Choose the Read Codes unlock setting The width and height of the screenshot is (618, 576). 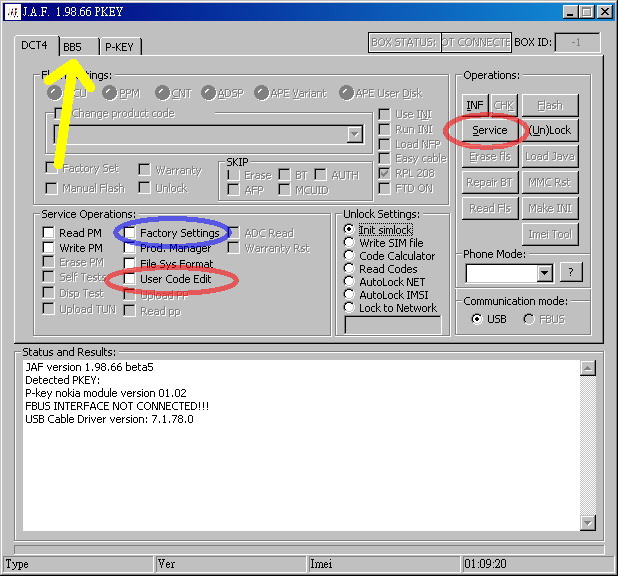click(x=349, y=269)
